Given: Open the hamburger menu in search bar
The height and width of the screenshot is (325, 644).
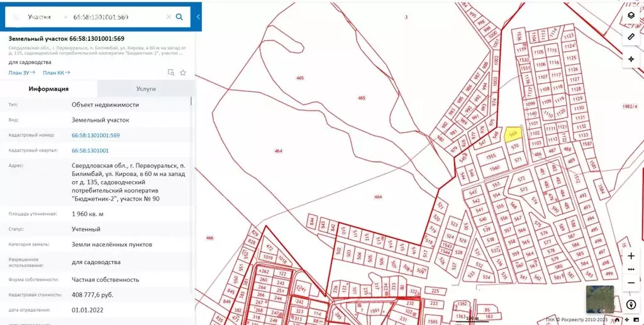Looking at the screenshot, I should (16, 17).
